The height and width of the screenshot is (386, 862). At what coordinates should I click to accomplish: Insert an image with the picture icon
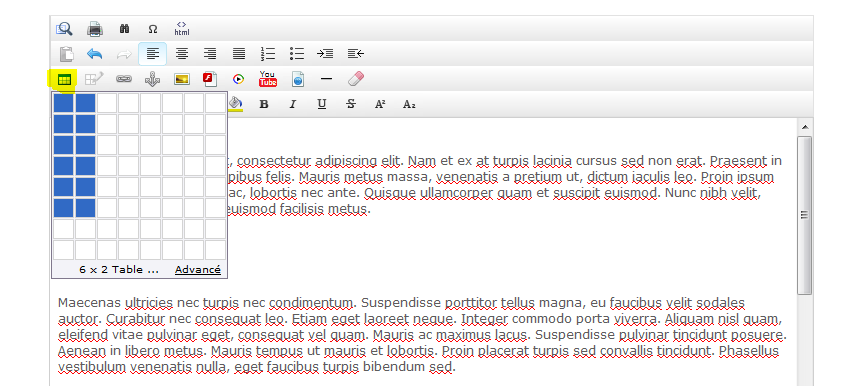[x=181, y=79]
